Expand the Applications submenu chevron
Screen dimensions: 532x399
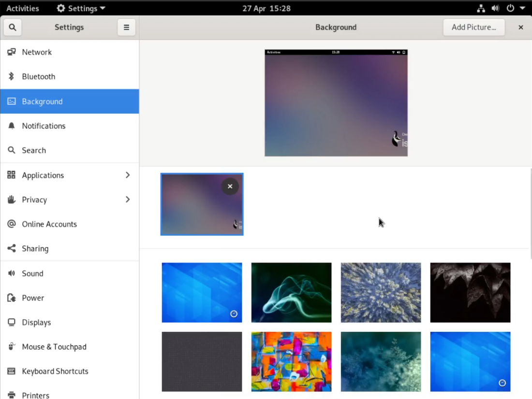(x=128, y=175)
